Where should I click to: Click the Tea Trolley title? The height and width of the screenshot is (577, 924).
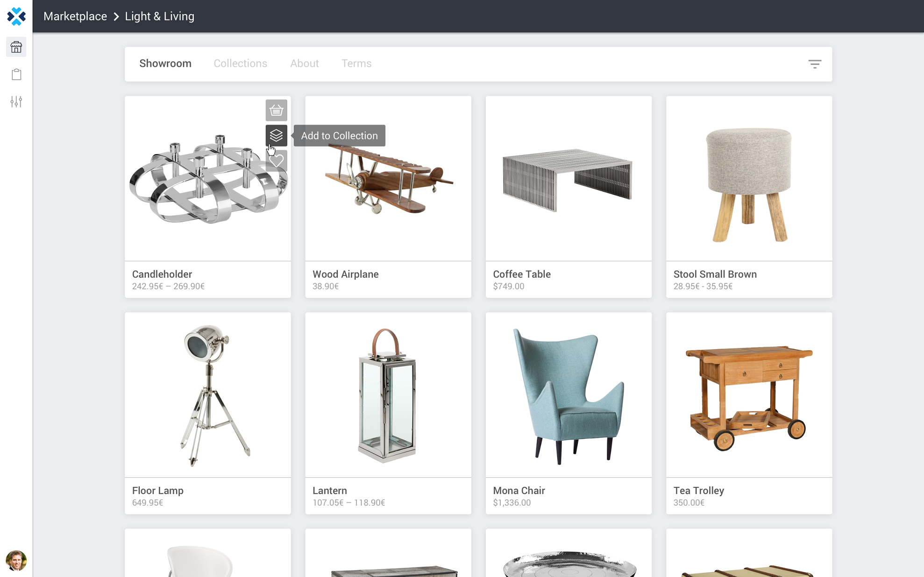click(x=699, y=491)
